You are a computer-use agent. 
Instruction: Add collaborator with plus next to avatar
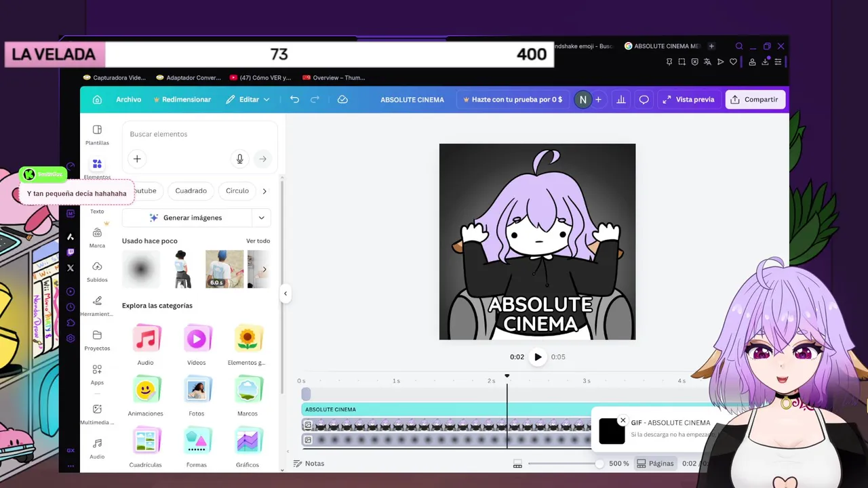coord(598,100)
